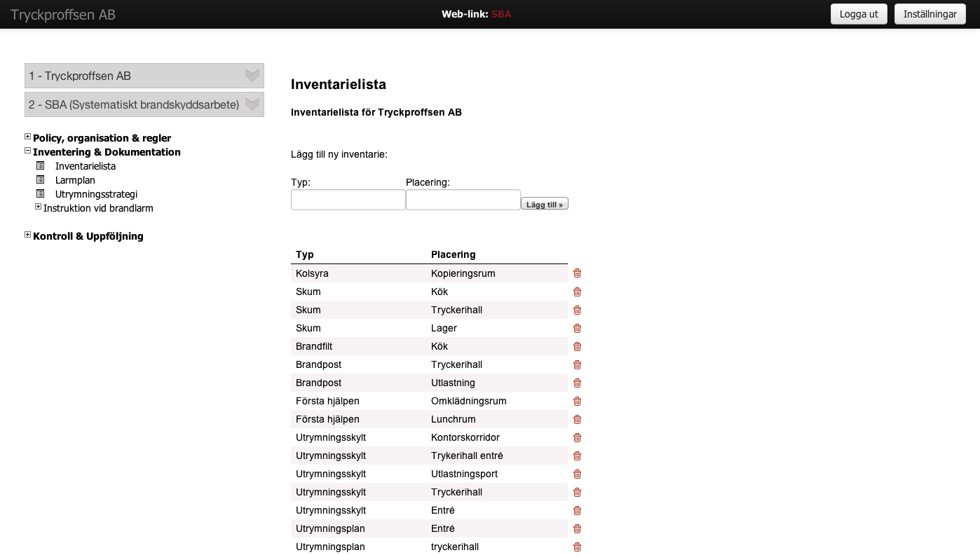Select the Kopieringsrum cell
The height and width of the screenshot is (555, 980).
pos(463,273)
